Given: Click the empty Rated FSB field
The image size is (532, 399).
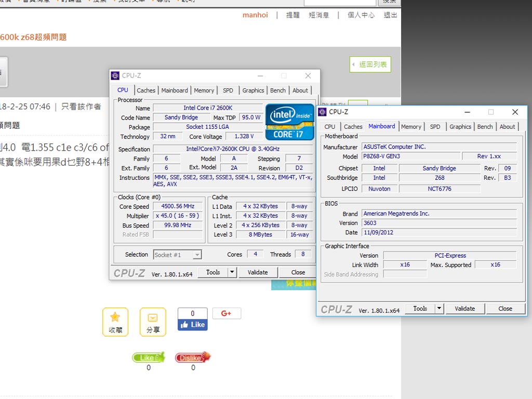Looking at the screenshot, I should [x=178, y=235].
